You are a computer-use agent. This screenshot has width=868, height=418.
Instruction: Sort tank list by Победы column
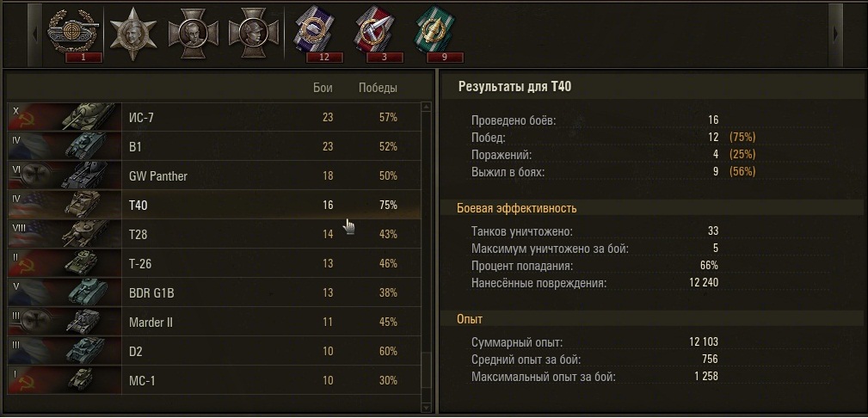tap(378, 88)
